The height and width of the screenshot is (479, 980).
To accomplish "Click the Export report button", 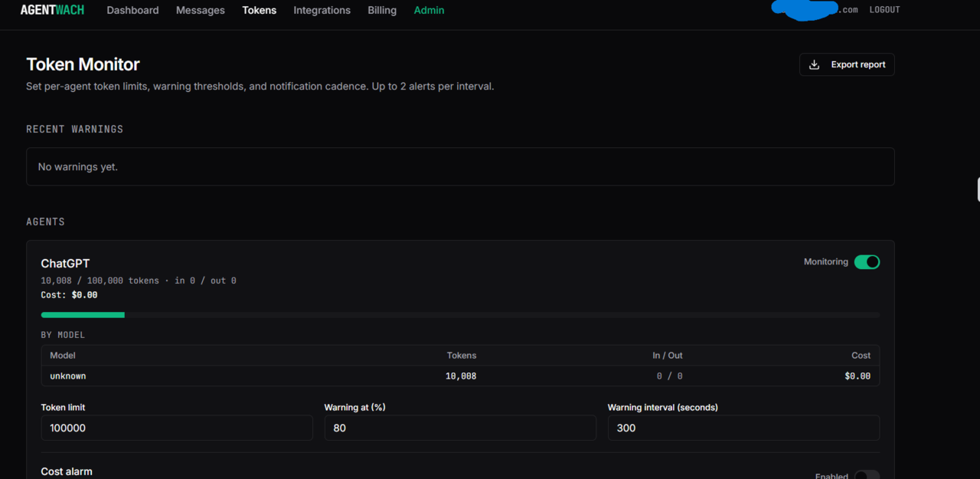I will [847, 64].
